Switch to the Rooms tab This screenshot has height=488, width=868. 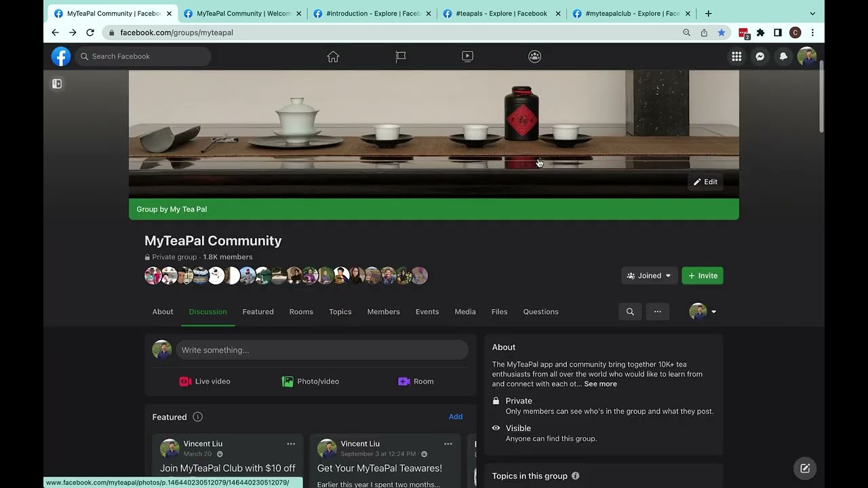click(301, 312)
